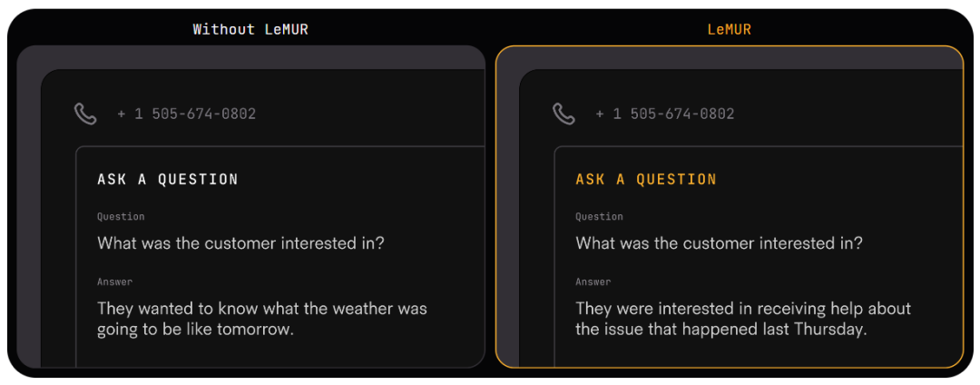Select the Without LeMUR heading
The height and width of the screenshot is (385, 980).
click(x=250, y=29)
